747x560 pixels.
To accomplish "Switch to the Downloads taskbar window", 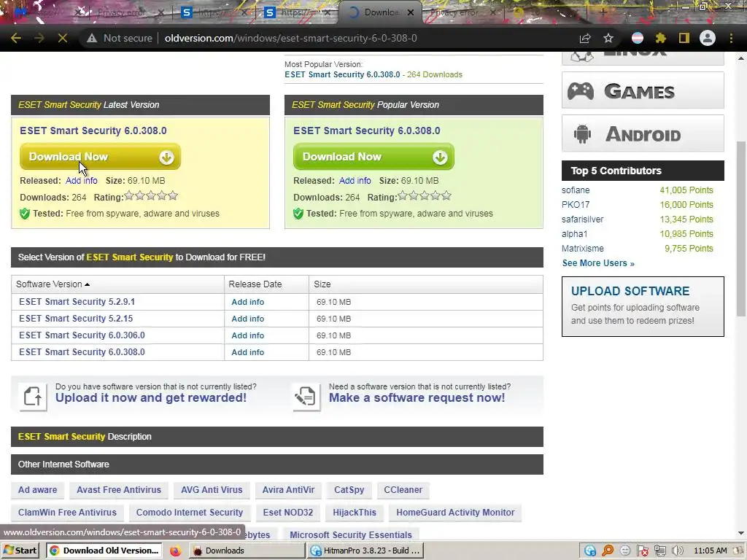I will 247,551.
